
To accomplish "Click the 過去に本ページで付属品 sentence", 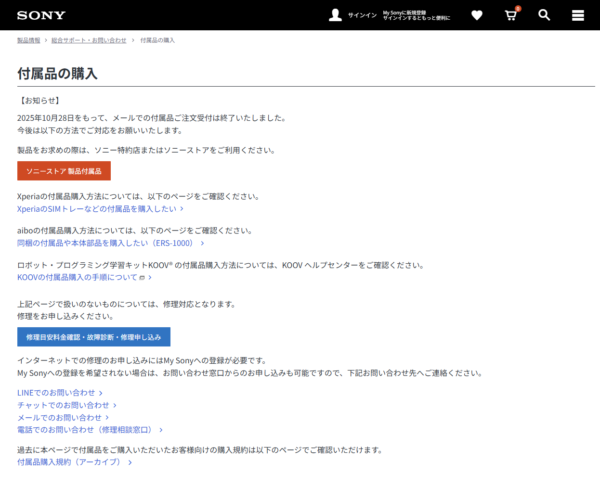I will click(x=200, y=450).
